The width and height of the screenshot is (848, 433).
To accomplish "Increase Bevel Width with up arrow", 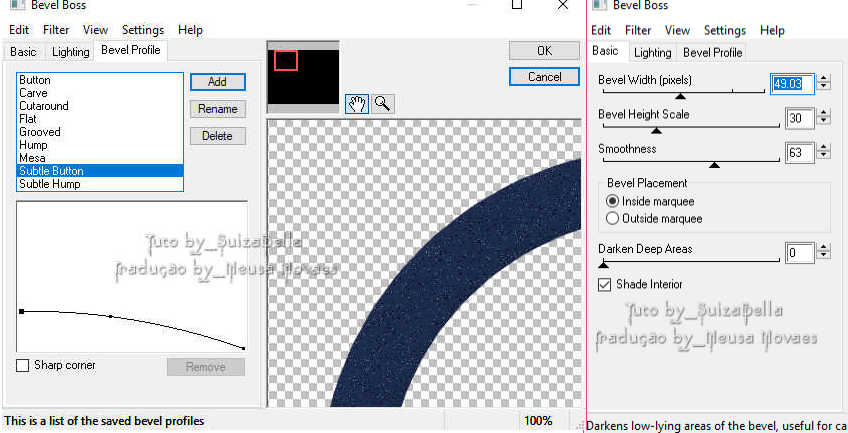I will click(x=824, y=78).
